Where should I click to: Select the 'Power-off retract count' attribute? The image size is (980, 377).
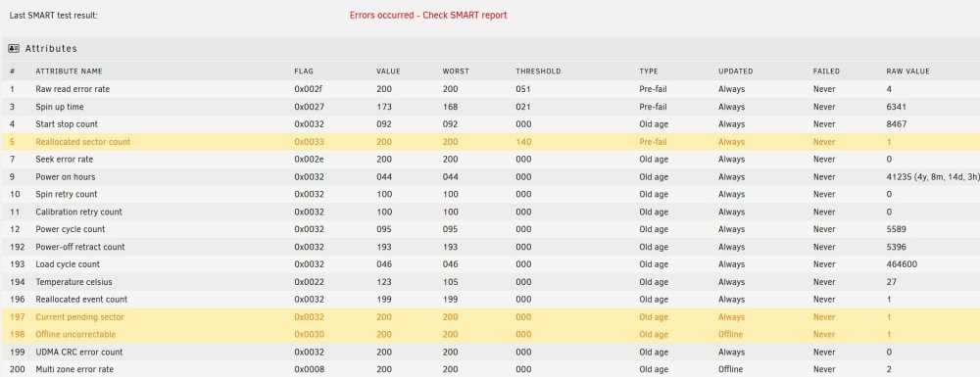[x=80, y=247]
